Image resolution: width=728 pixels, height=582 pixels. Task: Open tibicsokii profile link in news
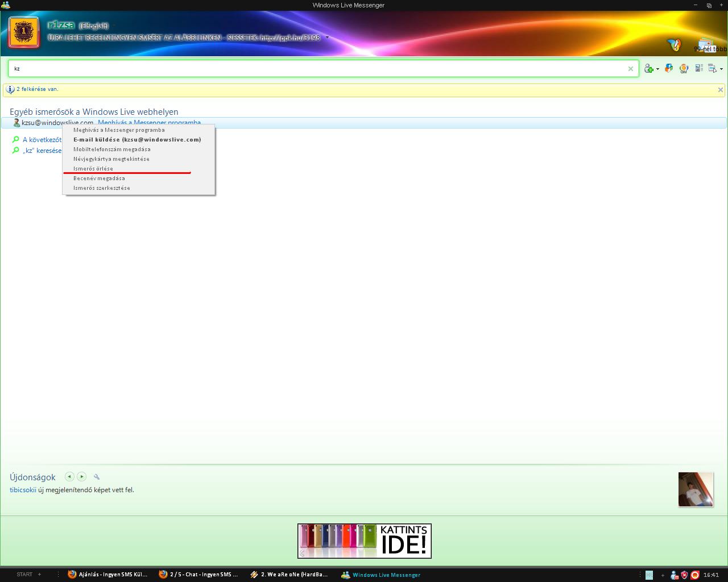(23, 490)
